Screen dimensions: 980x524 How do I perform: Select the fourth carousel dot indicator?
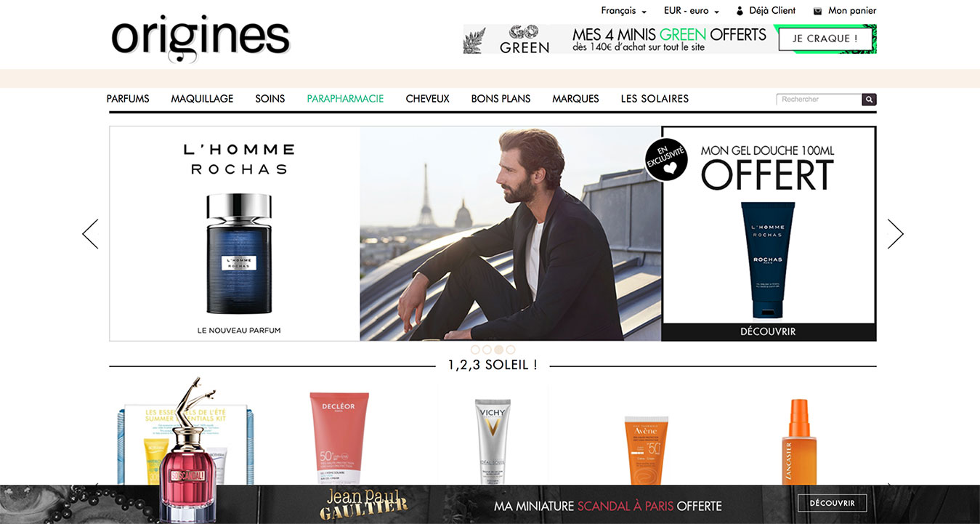[511, 350]
